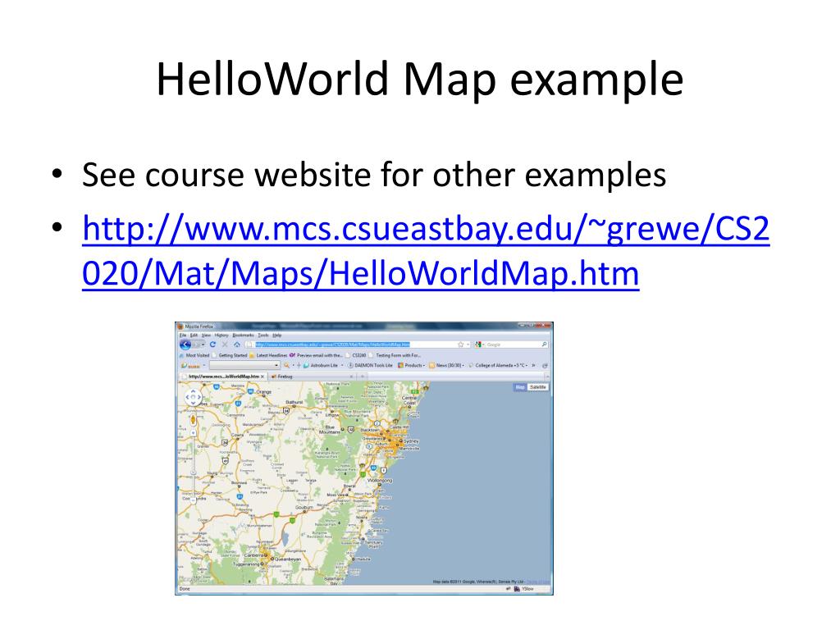Click Firefox's blue back arrow button
This screenshot has width=840, height=630.
click(186, 345)
